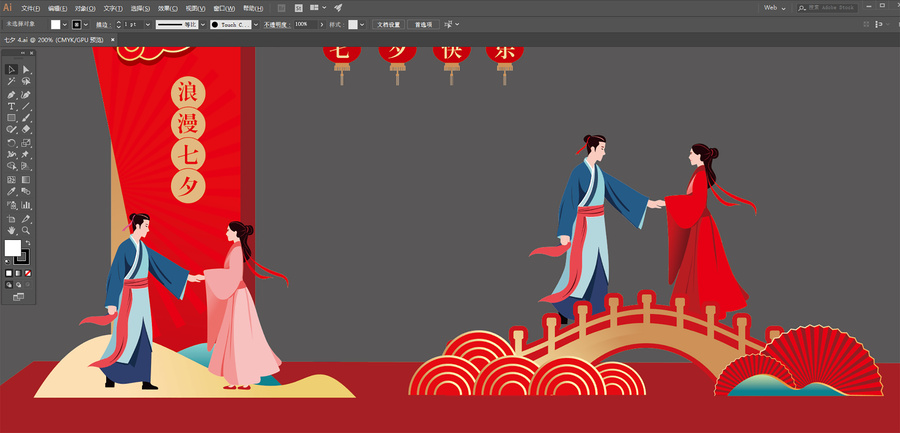Open the 窗口(W) menu

224,9
